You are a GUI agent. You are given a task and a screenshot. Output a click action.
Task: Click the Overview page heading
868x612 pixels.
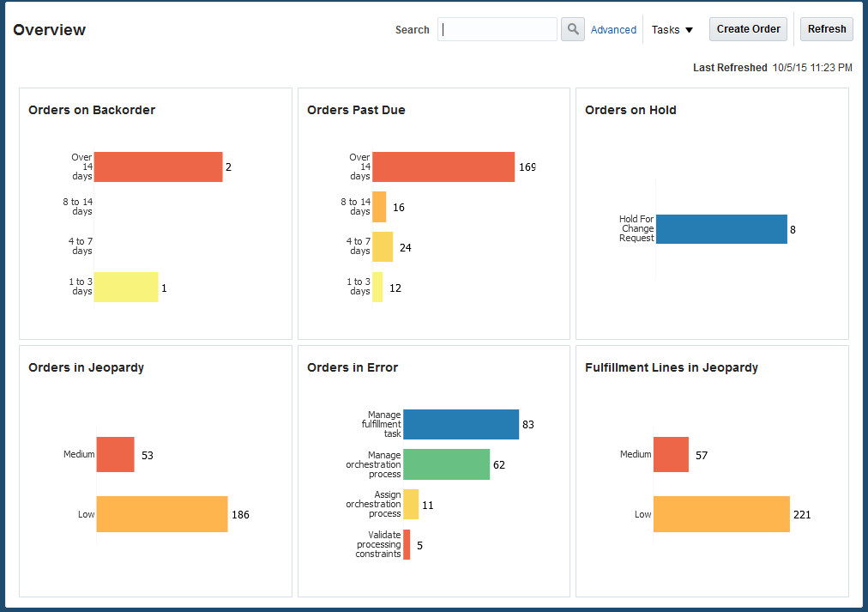click(x=49, y=30)
